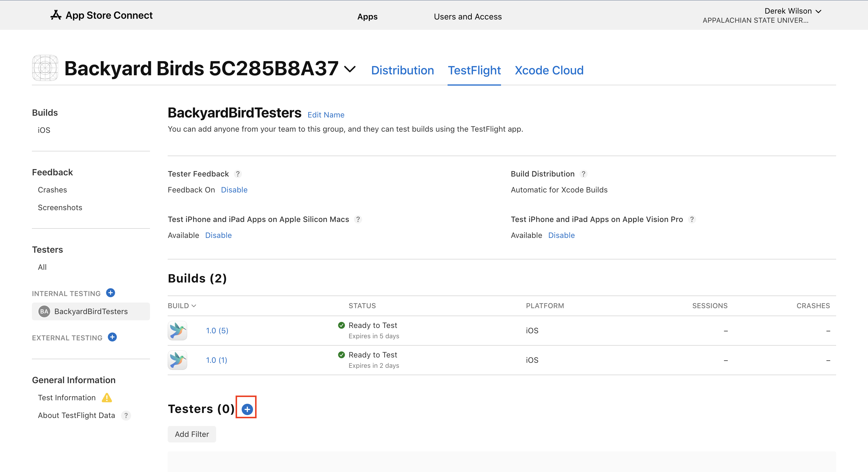Switch to the Distribution tab

click(x=402, y=70)
